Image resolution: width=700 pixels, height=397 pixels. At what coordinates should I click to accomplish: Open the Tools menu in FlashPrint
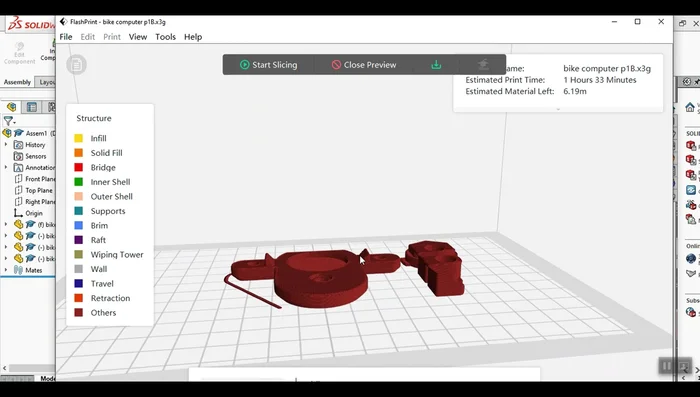(x=165, y=37)
